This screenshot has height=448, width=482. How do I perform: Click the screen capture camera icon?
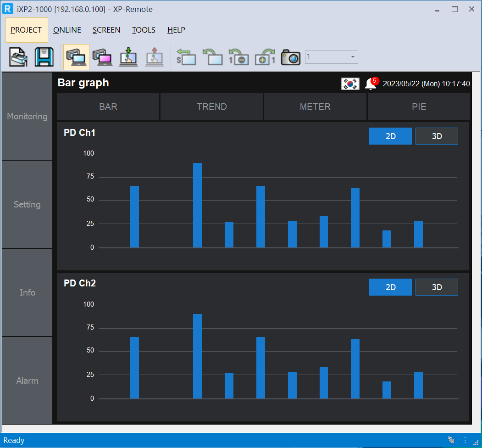(x=291, y=56)
